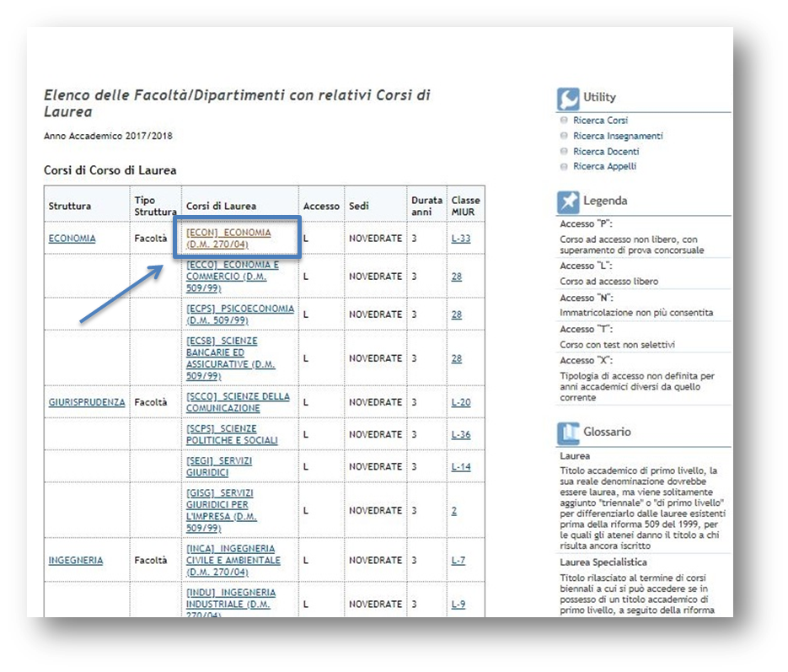The image size is (788, 672).
Task: Open the Ricerca Insegnamenti link
Action: coord(618,136)
